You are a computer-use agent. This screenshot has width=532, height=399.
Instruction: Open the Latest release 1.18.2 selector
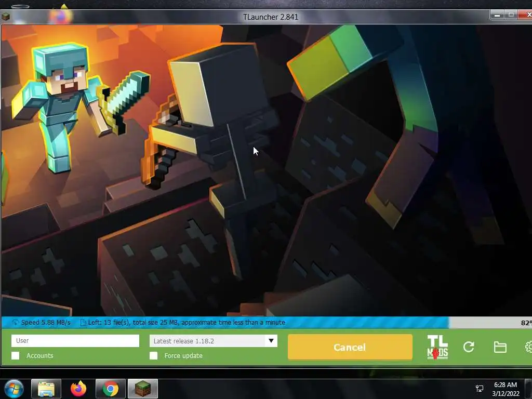pyautogui.click(x=214, y=341)
